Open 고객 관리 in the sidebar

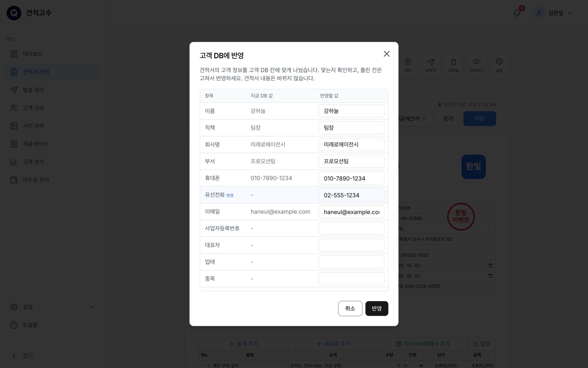[53, 108]
